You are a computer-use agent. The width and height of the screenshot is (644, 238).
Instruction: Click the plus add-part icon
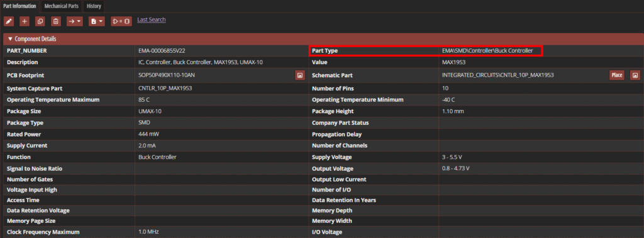(25, 21)
